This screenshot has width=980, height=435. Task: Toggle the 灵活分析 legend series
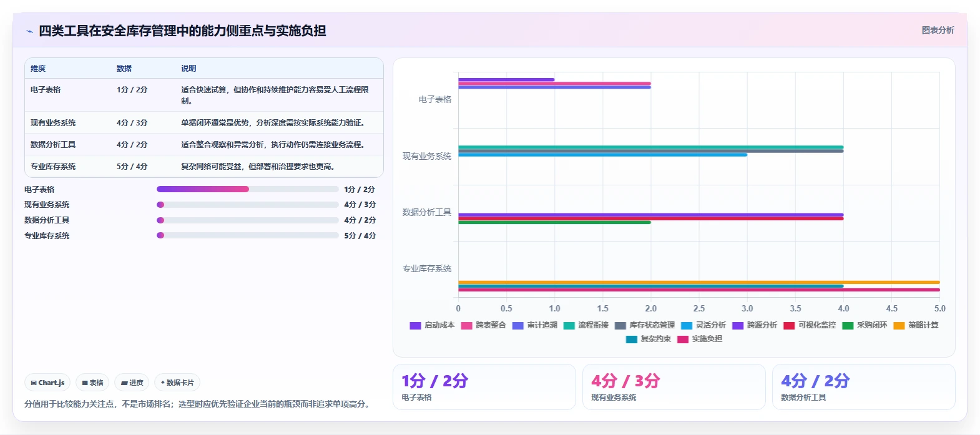click(703, 325)
